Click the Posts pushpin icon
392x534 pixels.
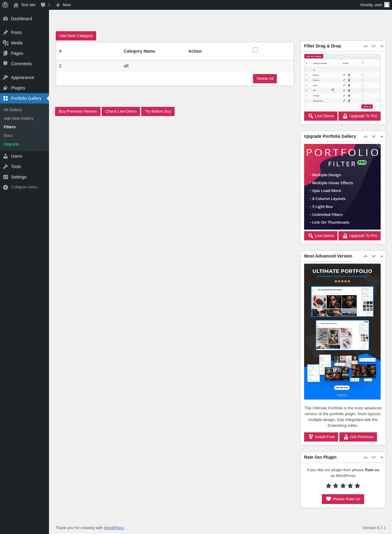(x=6, y=32)
